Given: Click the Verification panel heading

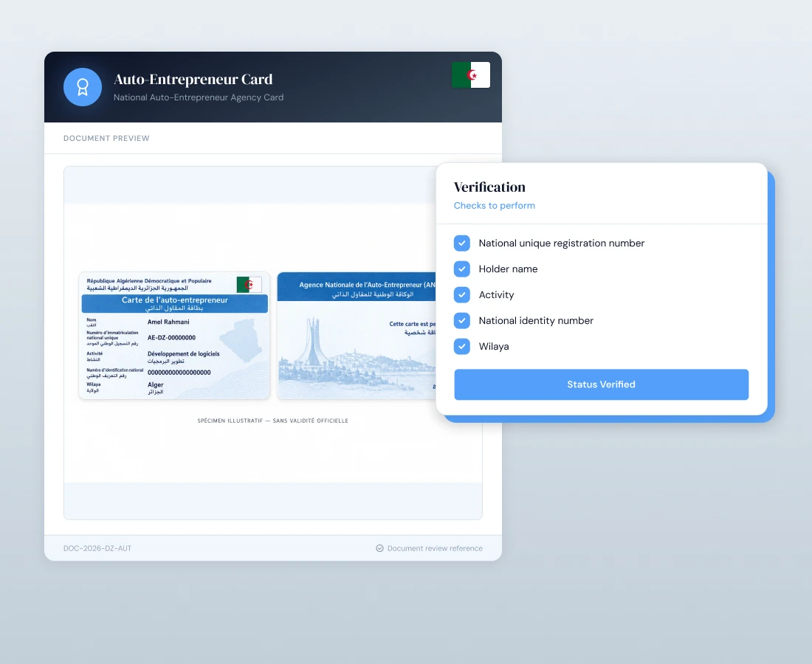Looking at the screenshot, I should click(489, 187).
